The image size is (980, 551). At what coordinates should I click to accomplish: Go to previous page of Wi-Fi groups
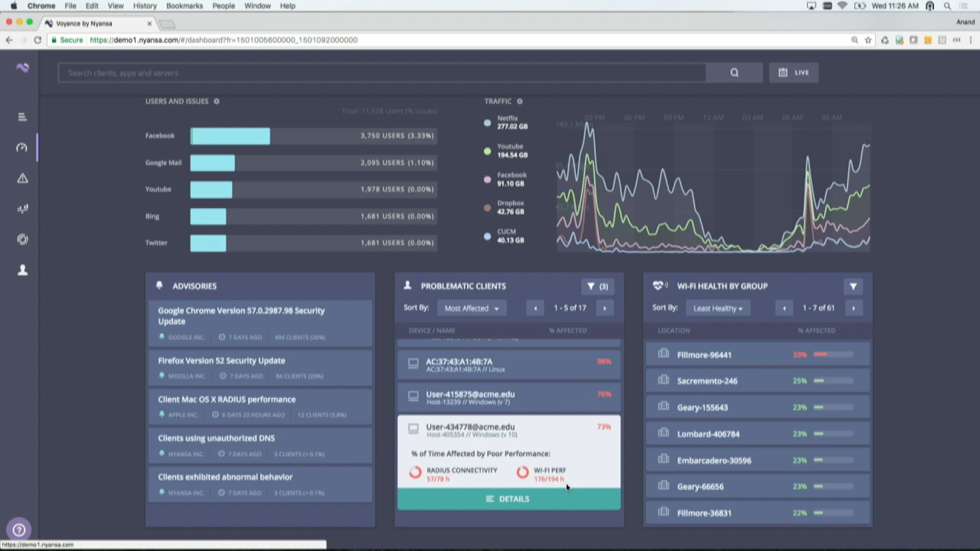[x=784, y=308]
